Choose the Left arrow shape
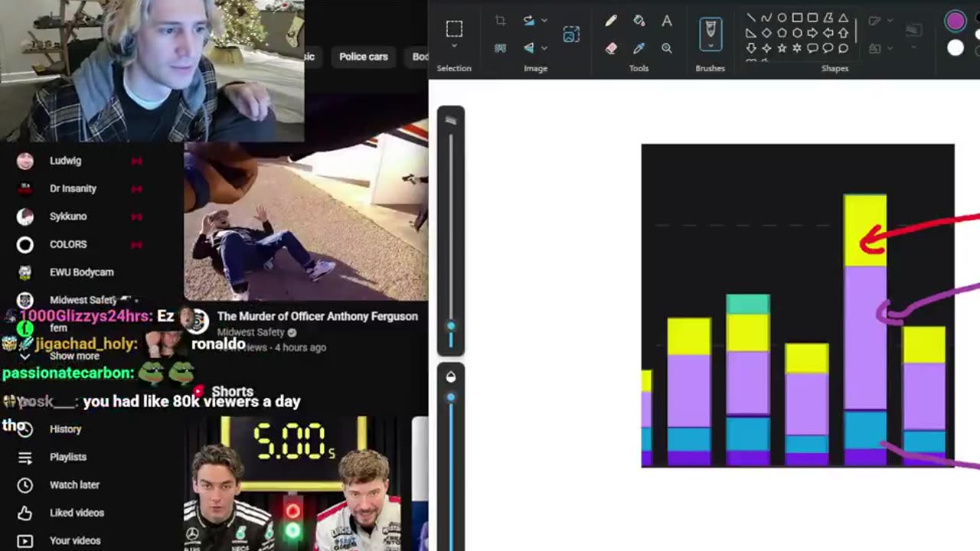 pos(828,33)
